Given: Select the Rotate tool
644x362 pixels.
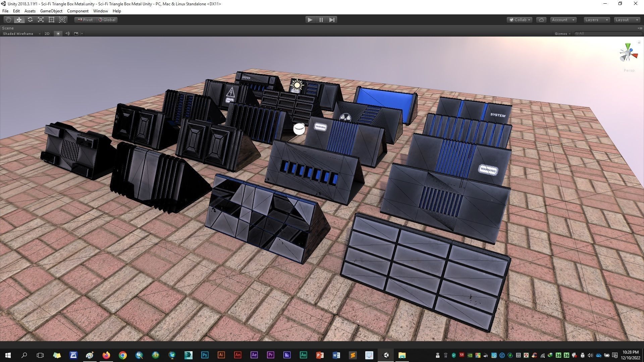Looking at the screenshot, I should tap(30, 20).
